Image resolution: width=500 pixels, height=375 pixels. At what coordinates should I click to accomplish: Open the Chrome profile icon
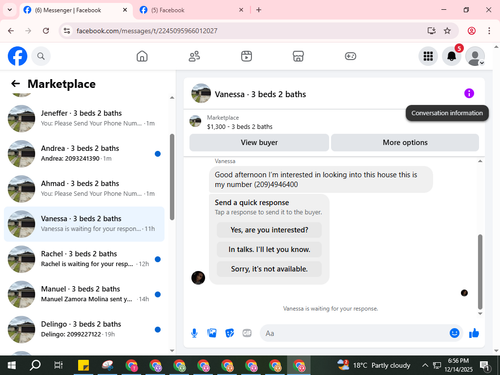click(x=471, y=31)
